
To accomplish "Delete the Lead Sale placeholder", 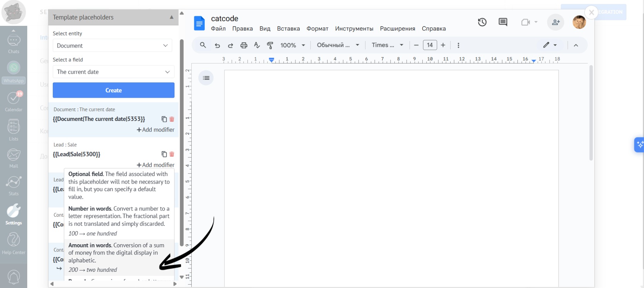I will coord(172,154).
